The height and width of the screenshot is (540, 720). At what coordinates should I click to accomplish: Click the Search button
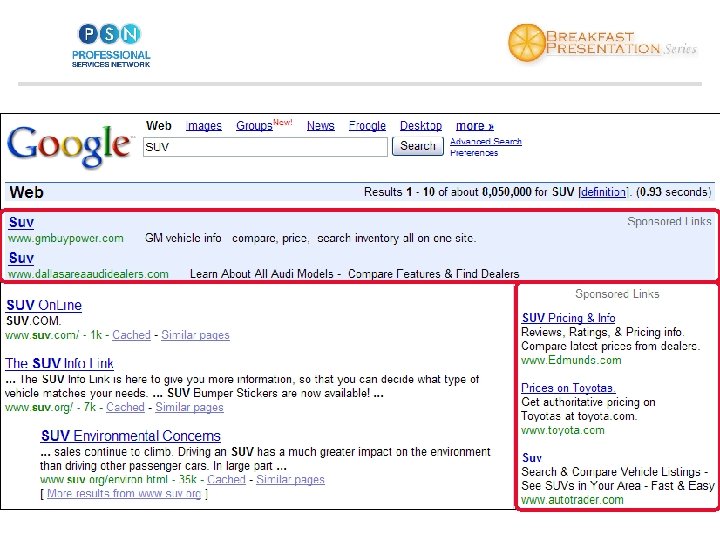point(418,146)
